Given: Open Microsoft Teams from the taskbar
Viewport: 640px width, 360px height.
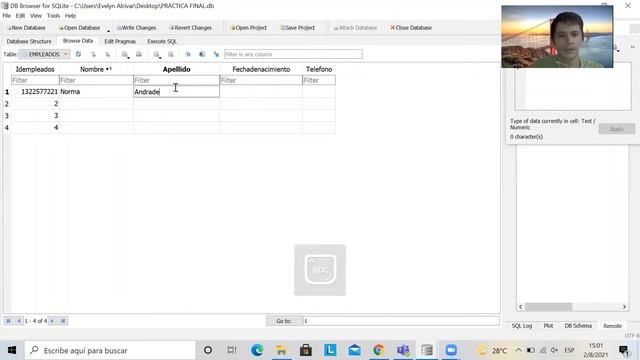Looking at the screenshot, I should pos(403,350).
